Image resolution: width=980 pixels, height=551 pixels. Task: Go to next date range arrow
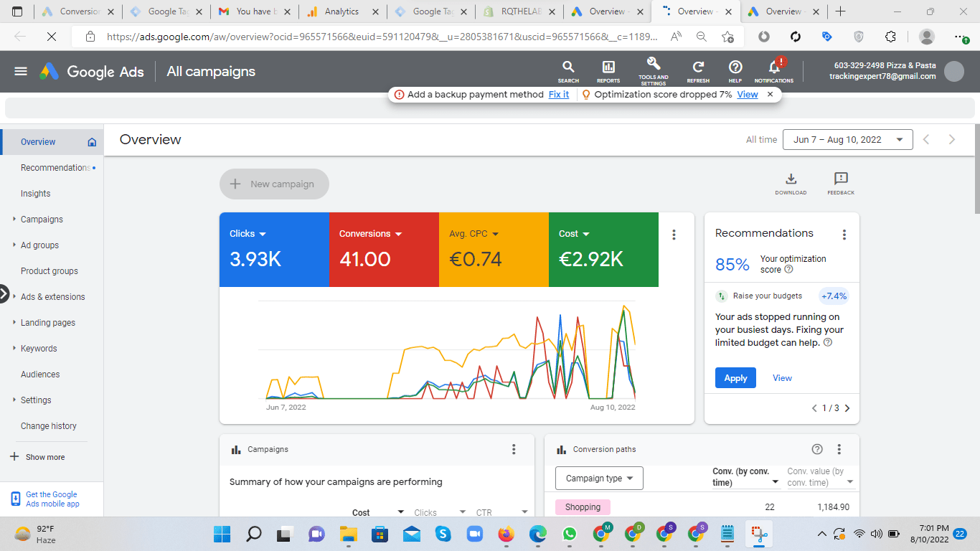(x=952, y=140)
